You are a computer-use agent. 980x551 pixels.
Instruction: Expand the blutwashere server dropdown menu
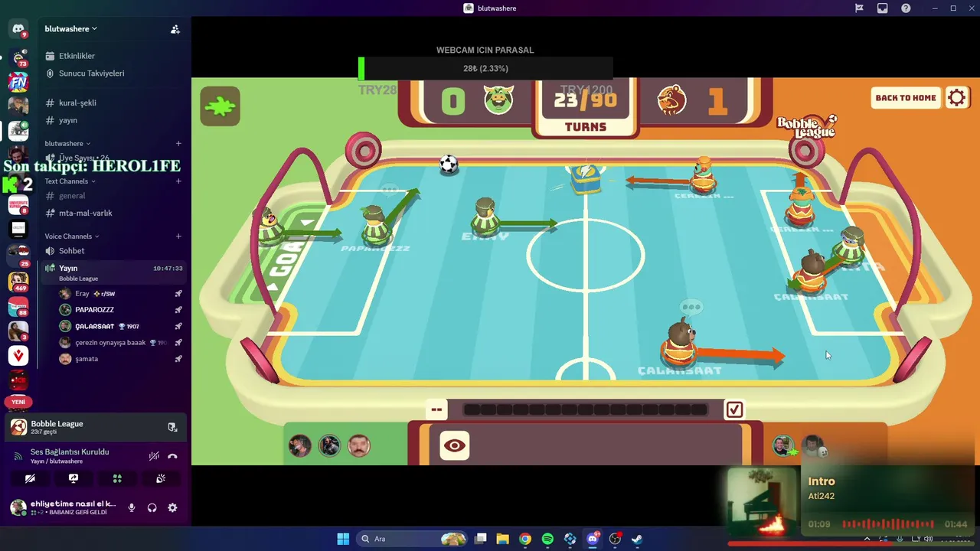coord(70,29)
